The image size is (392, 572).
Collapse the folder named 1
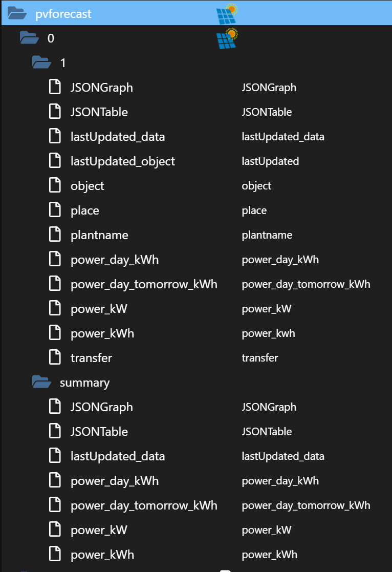(x=41, y=63)
